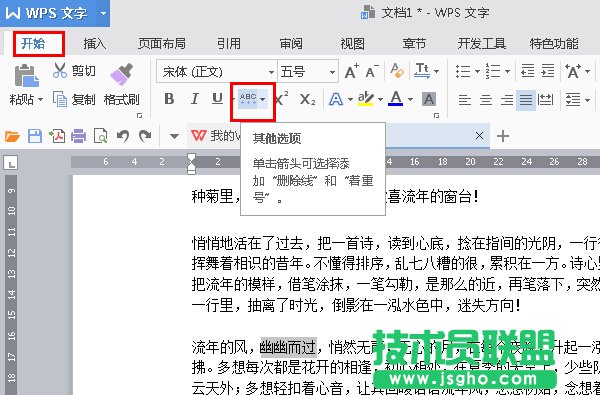Toggle bold formatting button
Image resolution: width=600 pixels, height=395 pixels.
169,99
